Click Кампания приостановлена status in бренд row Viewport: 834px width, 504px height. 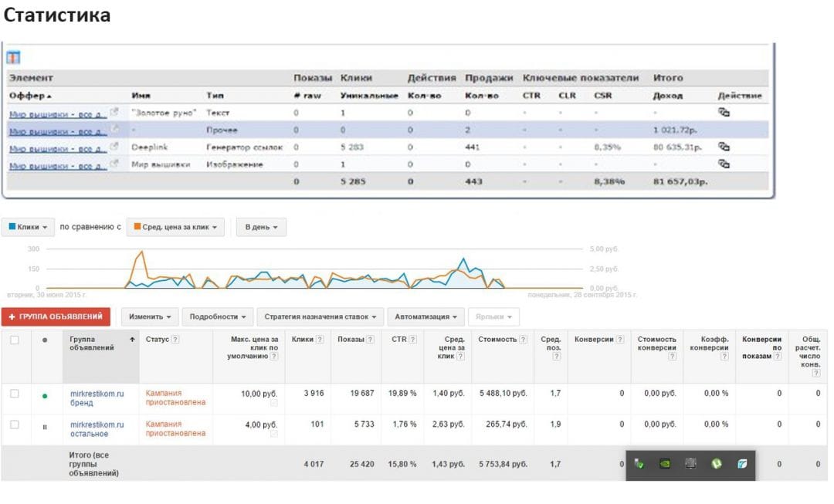pos(175,397)
